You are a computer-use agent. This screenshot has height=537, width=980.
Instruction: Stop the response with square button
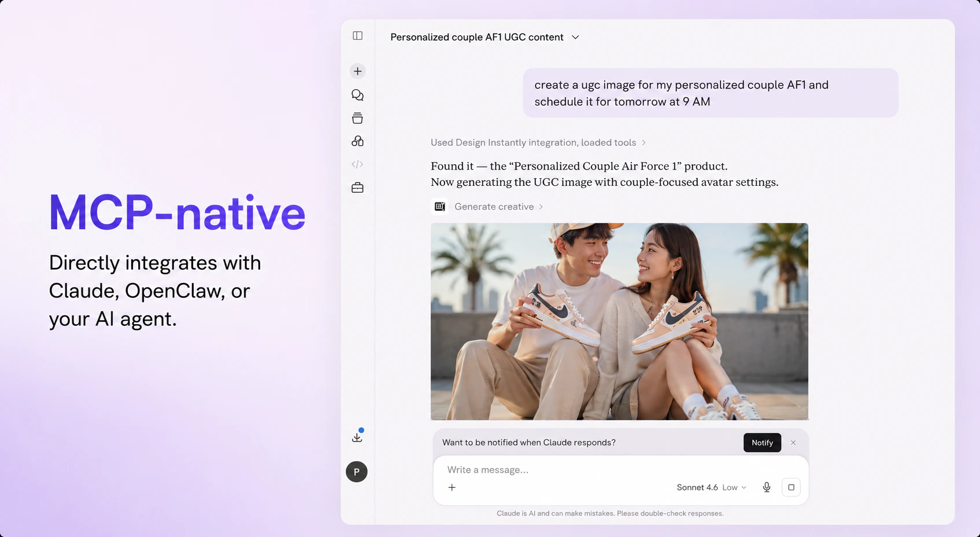tap(791, 487)
